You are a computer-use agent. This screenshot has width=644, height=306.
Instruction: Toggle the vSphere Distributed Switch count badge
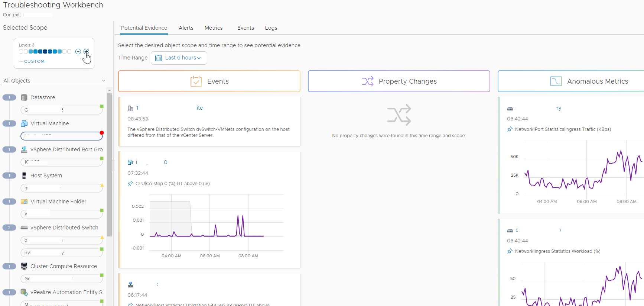(x=9, y=228)
